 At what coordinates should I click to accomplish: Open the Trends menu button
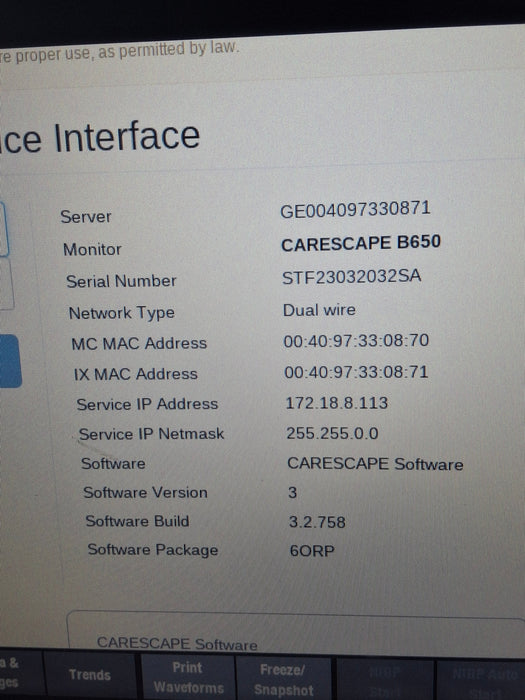pyautogui.click(x=89, y=674)
